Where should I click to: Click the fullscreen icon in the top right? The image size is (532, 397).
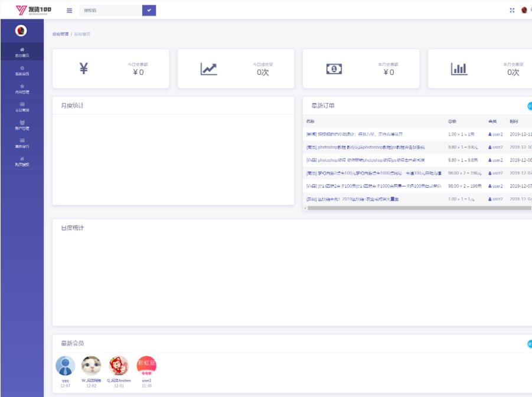512,11
